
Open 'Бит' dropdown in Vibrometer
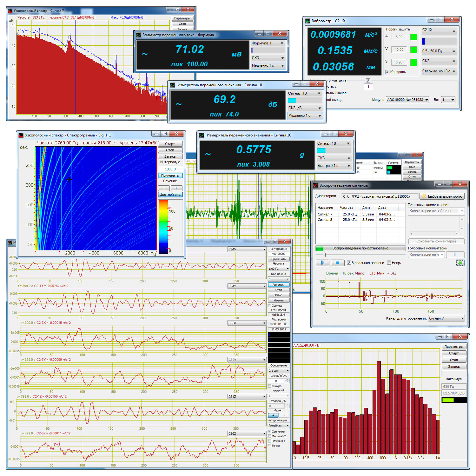click(448, 100)
